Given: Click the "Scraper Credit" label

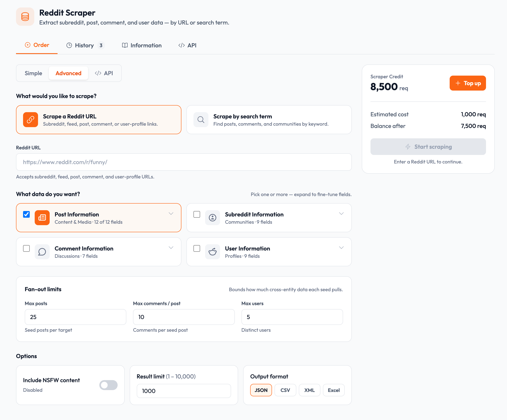Looking at the screenshot, I should [x=387, y=77].
